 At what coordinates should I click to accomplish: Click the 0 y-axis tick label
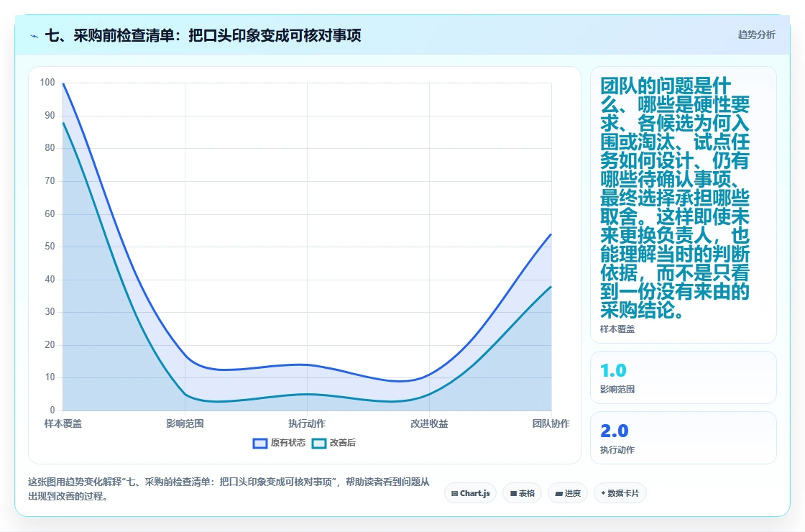click(52, 410)
